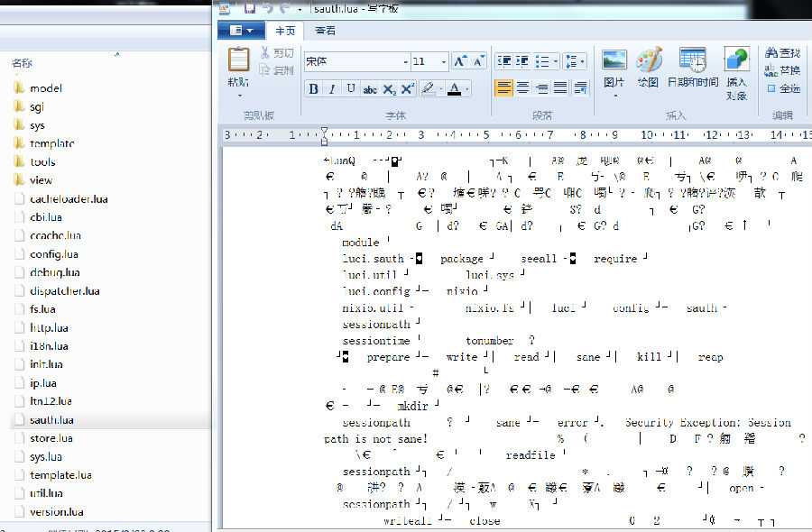Select the sys folder icon
Image resolution: width=812 pixels, height=532 pixels.
click(19, 124)
